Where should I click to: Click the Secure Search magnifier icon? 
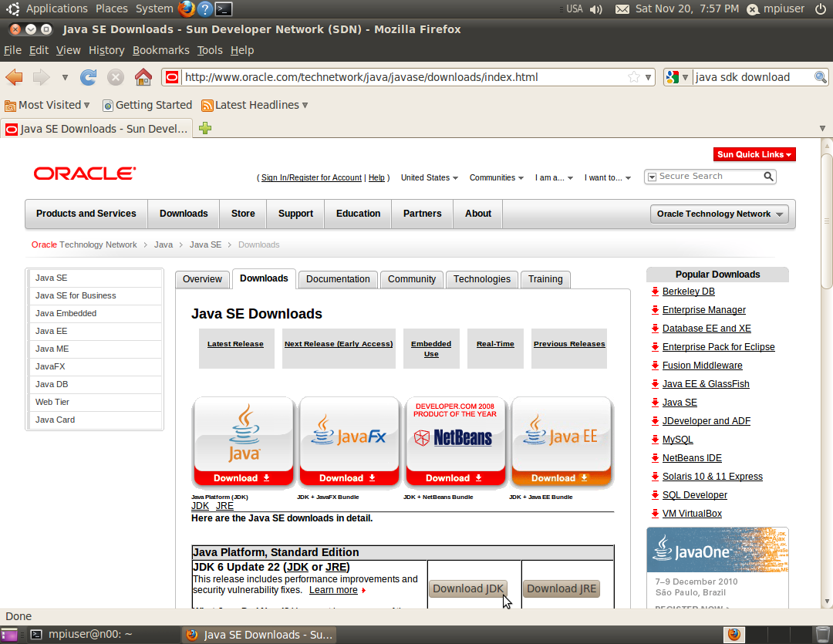[x=768, y=176]
